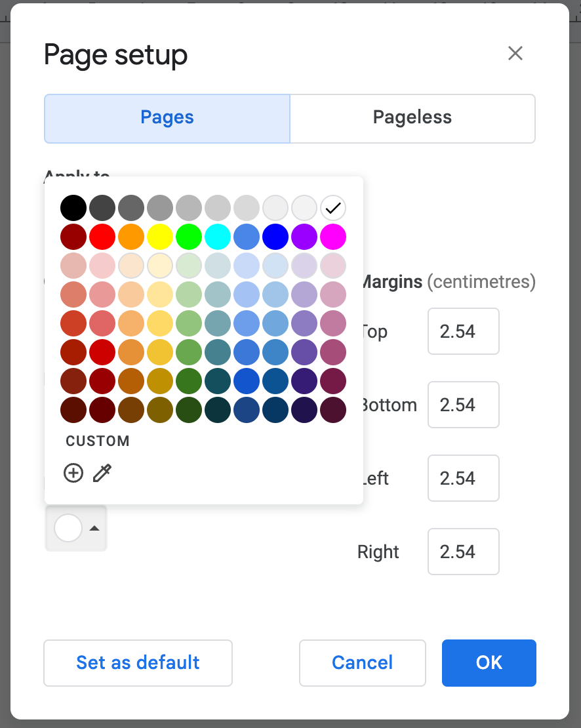Select the darkest green swatch in bottom row
Screen dimensions: 581x728
click(189, 410)
